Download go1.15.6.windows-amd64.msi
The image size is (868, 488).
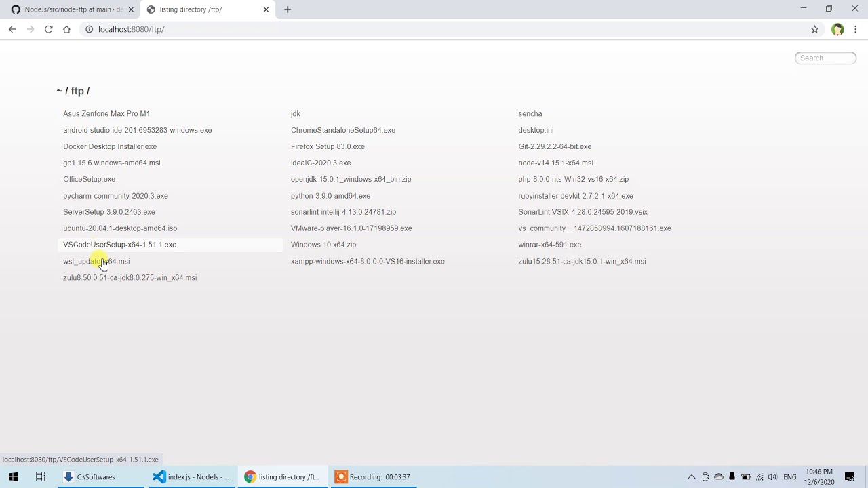coord(112,163)
